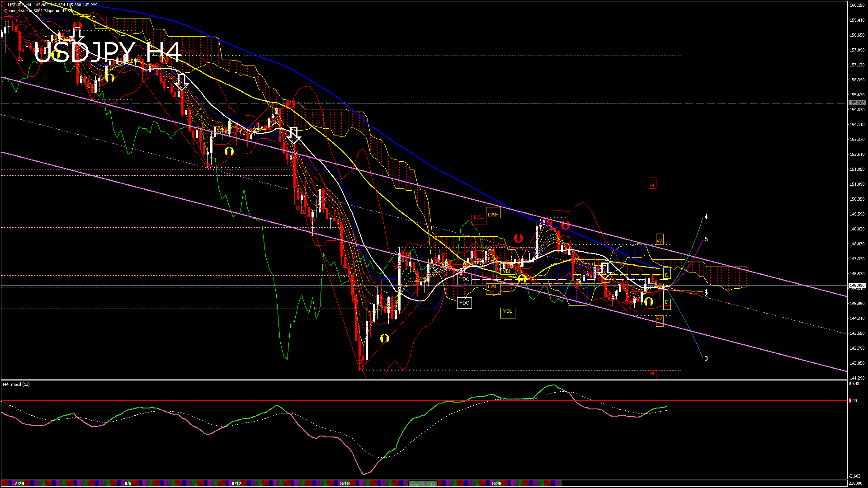
Task: Select the LWH level label
Action: 493,213
